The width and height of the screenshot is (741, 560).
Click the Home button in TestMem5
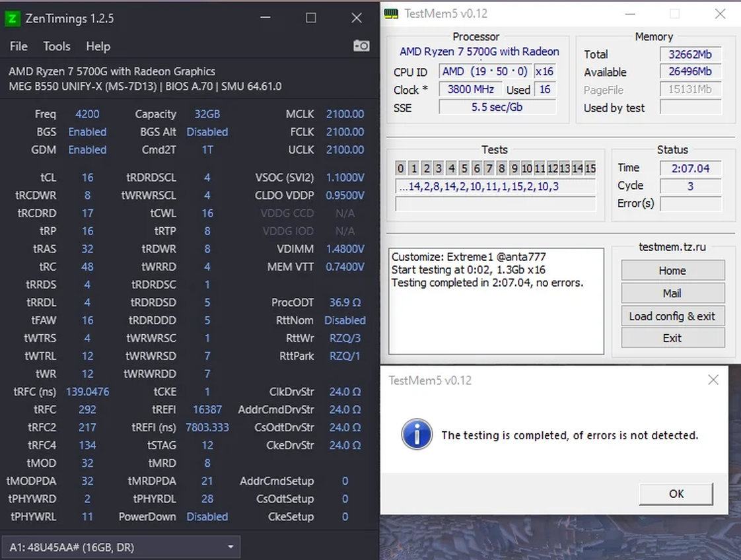coord(672,270)
